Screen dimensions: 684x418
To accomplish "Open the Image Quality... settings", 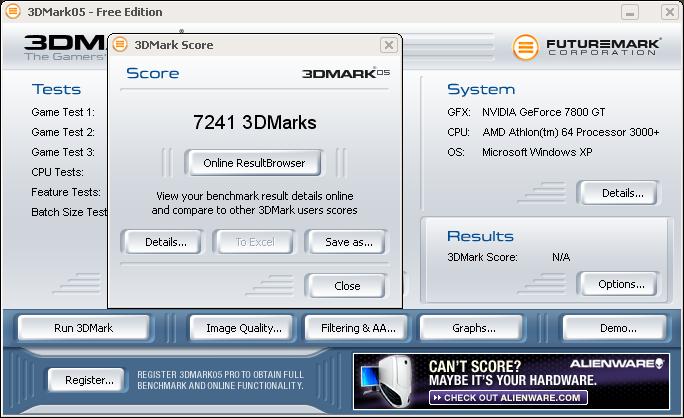I will 243,328.
